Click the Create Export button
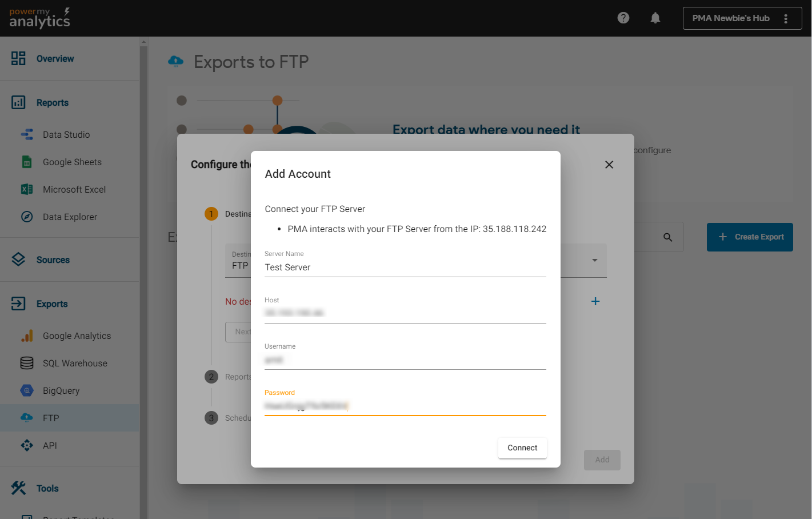This screenshot has height=519, width=812. pyautogui.click(x=750, y=237)
